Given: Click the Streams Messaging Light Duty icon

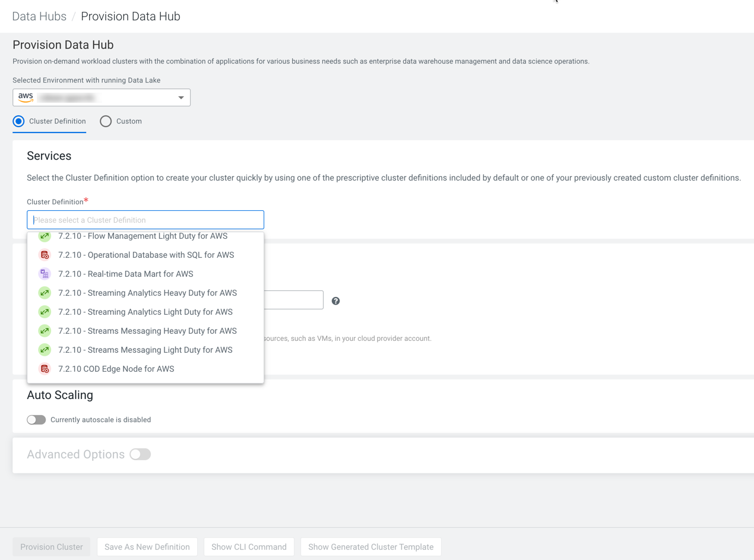Looking at the screenshot, I should point(45,350).
